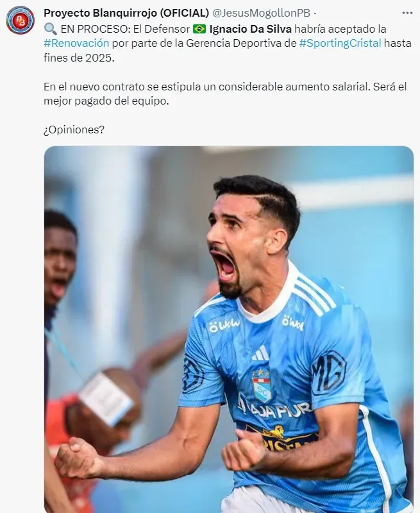This screenshot has height=513, width=420.
Task: Click the Sporting Cristal crest on the jersey
Action: 262,385
